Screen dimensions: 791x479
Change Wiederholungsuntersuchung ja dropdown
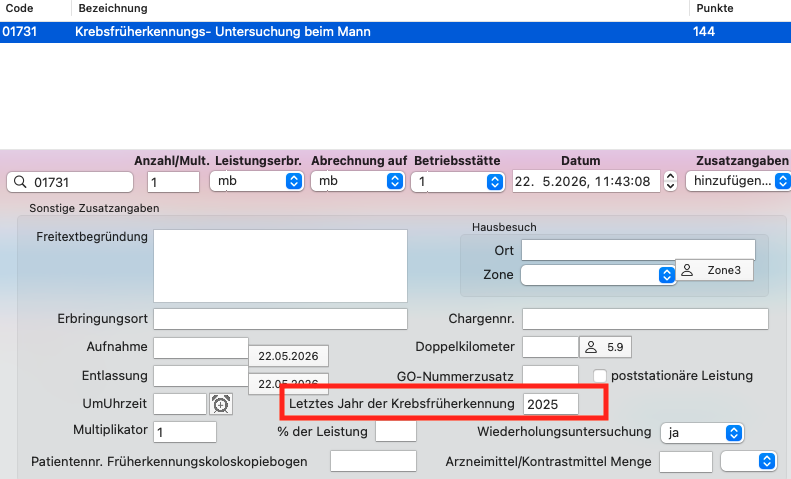pos(702,433)
